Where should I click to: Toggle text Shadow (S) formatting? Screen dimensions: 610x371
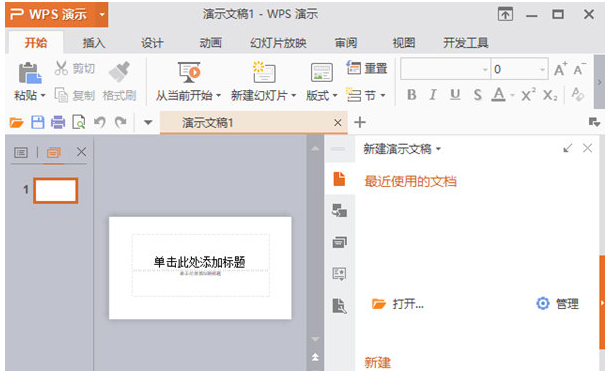477,94
